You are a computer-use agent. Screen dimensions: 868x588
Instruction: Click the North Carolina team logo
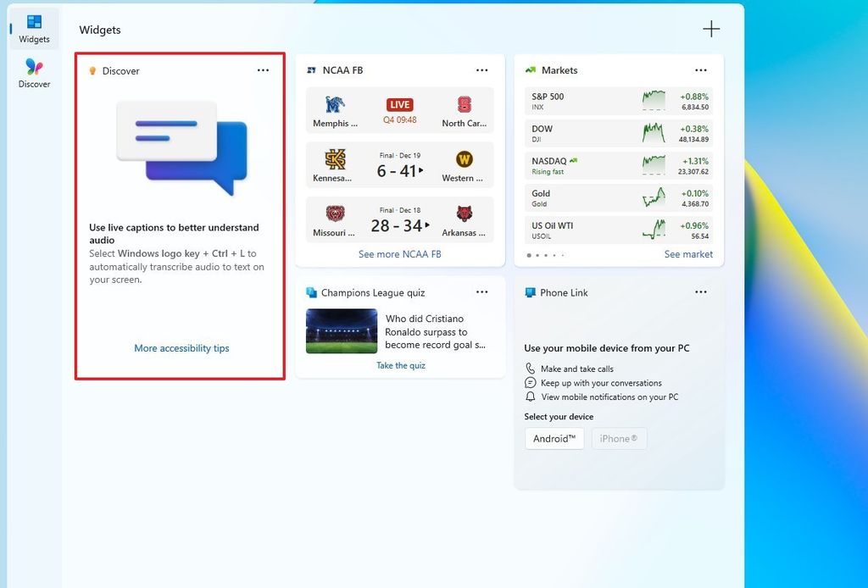pos(465,104)
